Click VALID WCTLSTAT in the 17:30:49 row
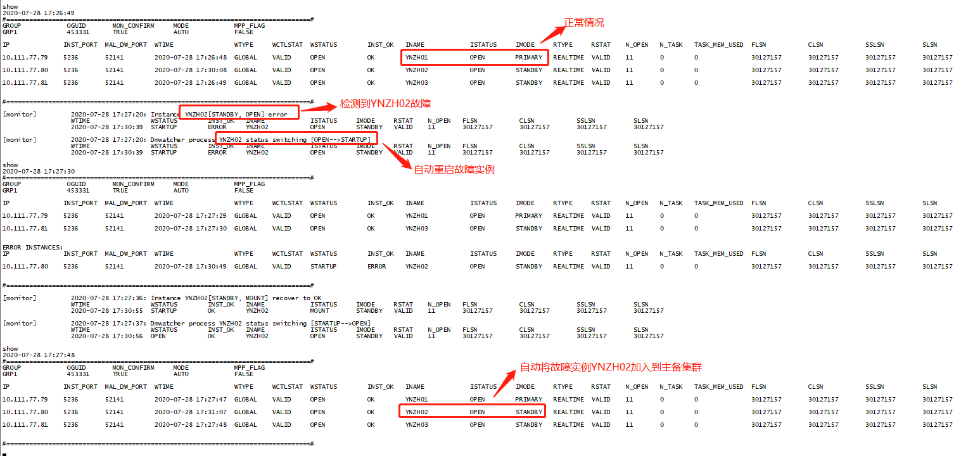Viewport: 980px width, 456px height. click(282, 267)
